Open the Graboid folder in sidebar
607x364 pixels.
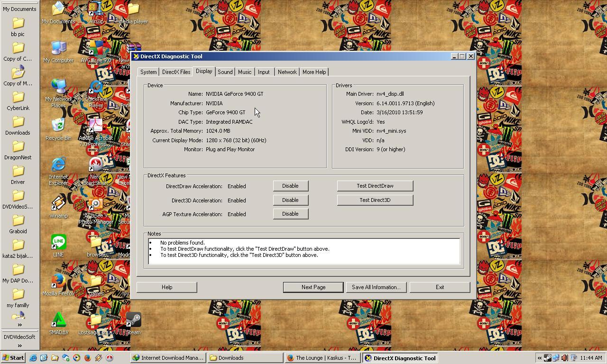tap(18, 224)
